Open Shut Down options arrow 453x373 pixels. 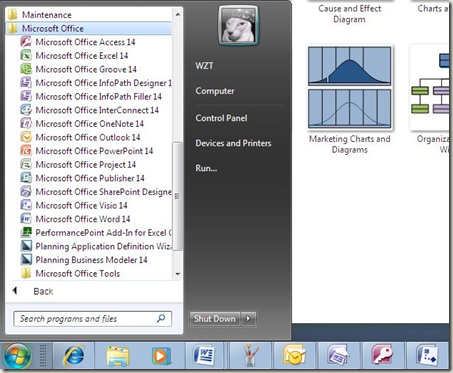249,319
